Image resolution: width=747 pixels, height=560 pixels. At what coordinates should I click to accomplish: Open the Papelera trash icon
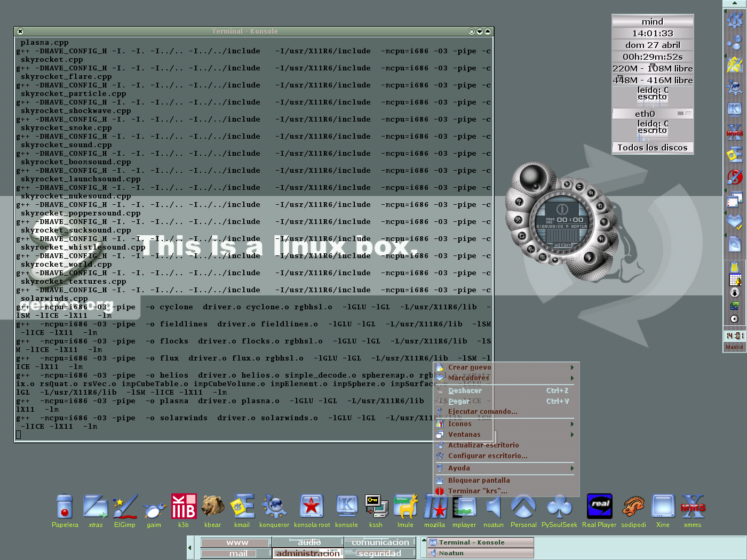click(65, 510)
